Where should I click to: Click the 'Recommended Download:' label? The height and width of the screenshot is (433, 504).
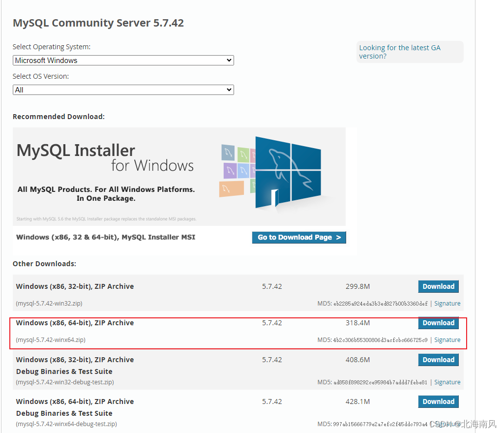[59, 117]
